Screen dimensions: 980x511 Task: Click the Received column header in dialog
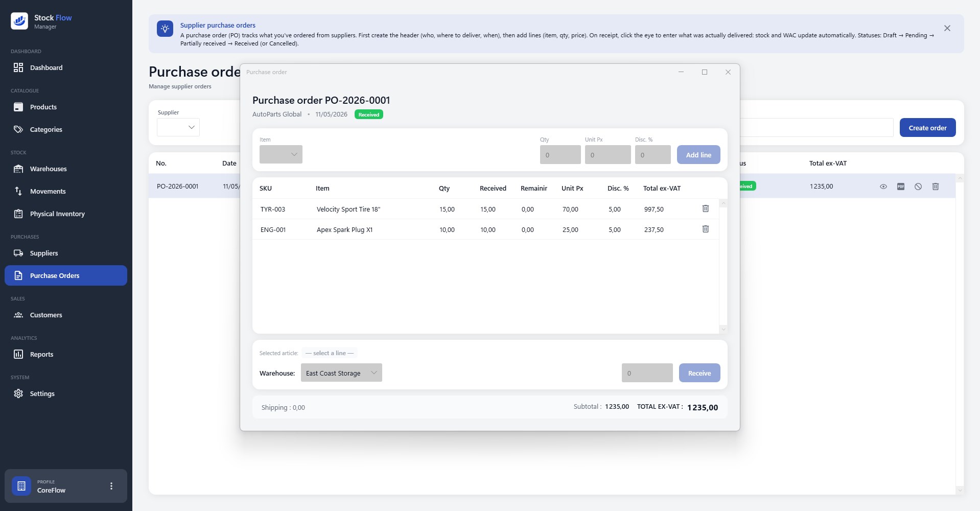coord(493,188)
